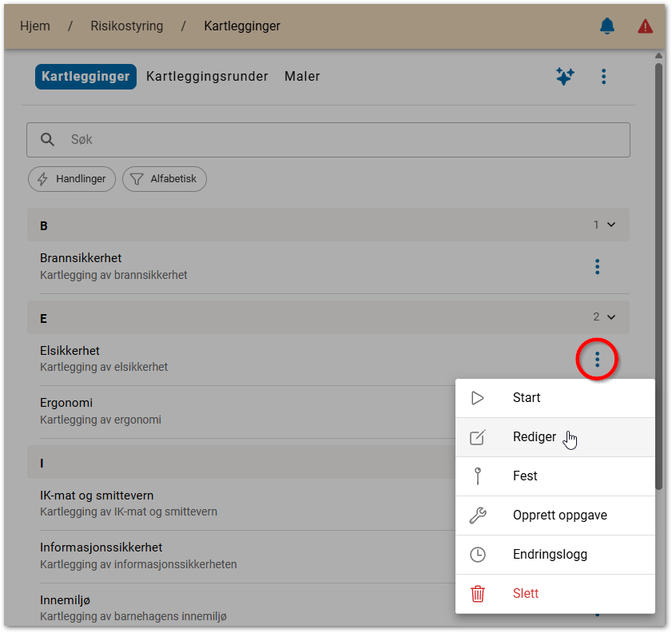Click the magnifier search icon

(48, 140)
